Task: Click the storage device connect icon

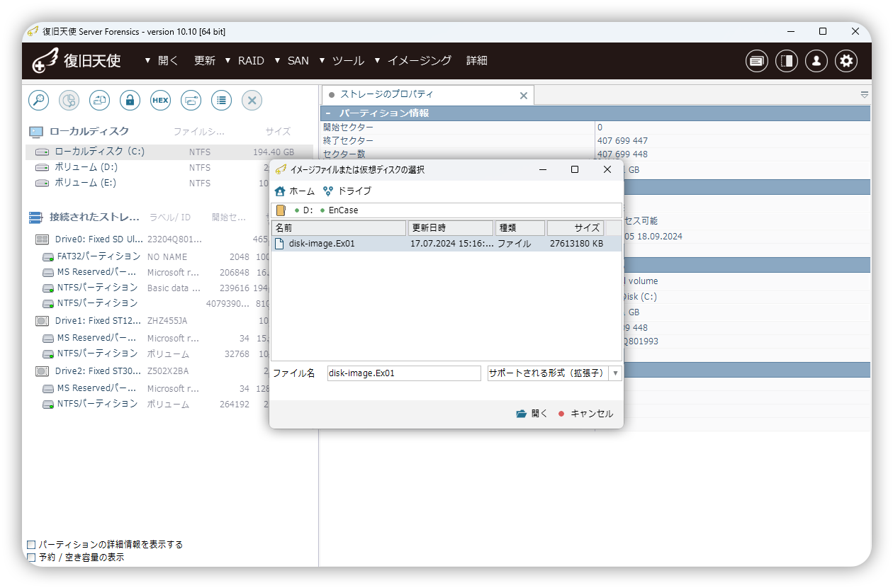Action: point(191,101)
